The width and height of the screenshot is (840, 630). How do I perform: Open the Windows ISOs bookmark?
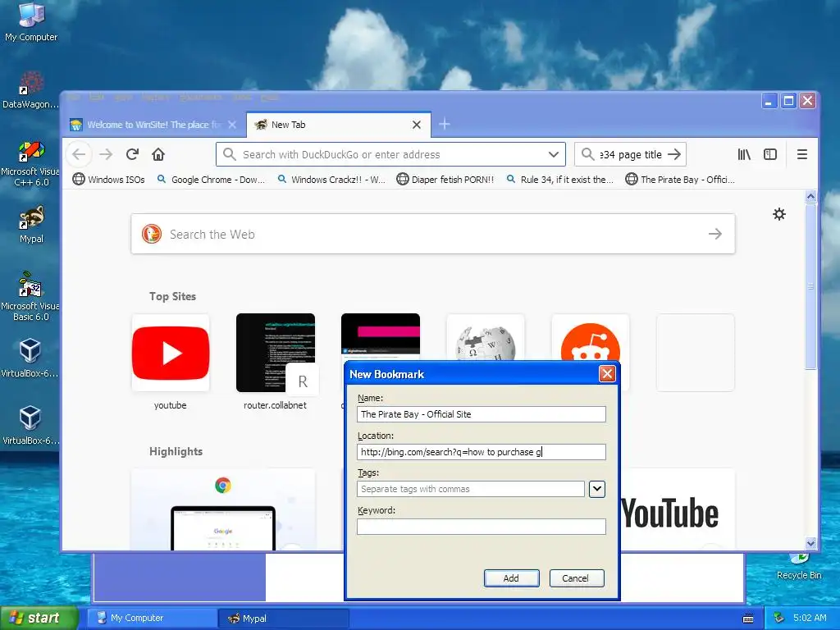pos(109,180)
